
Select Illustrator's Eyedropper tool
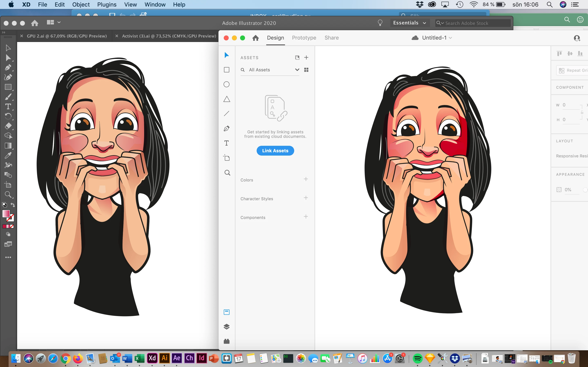(x=8, y=155)
